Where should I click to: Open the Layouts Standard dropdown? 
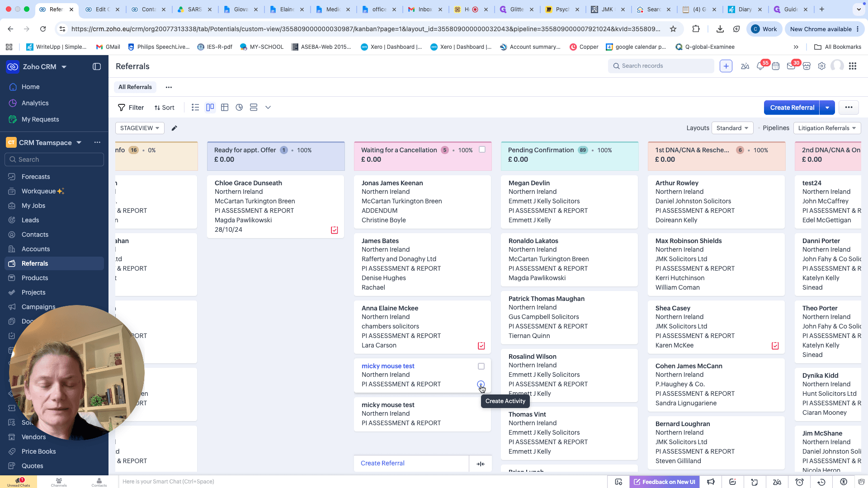[x=732, y=128]
